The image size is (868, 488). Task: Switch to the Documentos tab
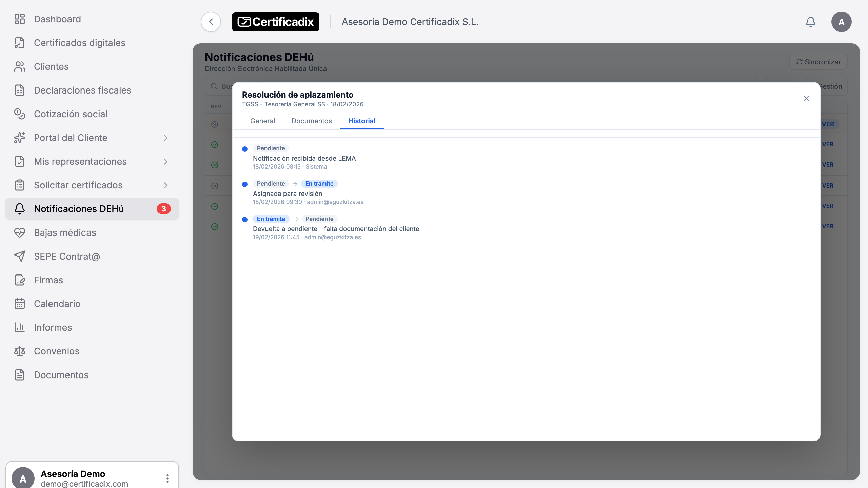(x=312, y=121)
